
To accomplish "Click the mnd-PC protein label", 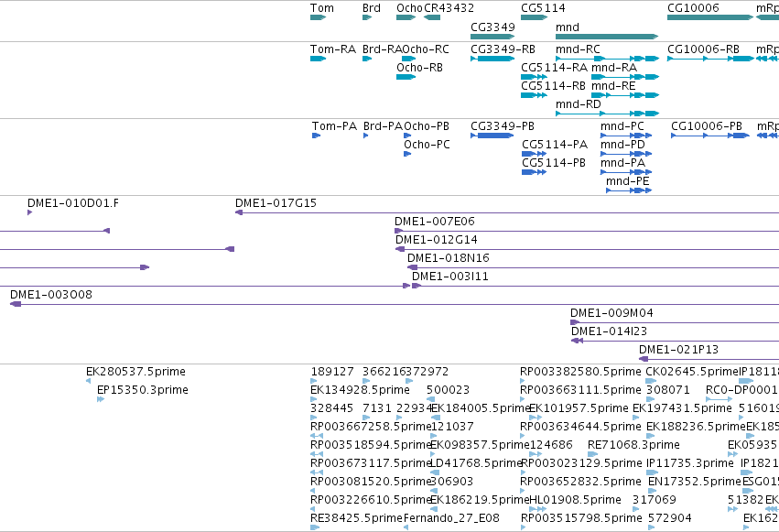I will coord(622,126).
